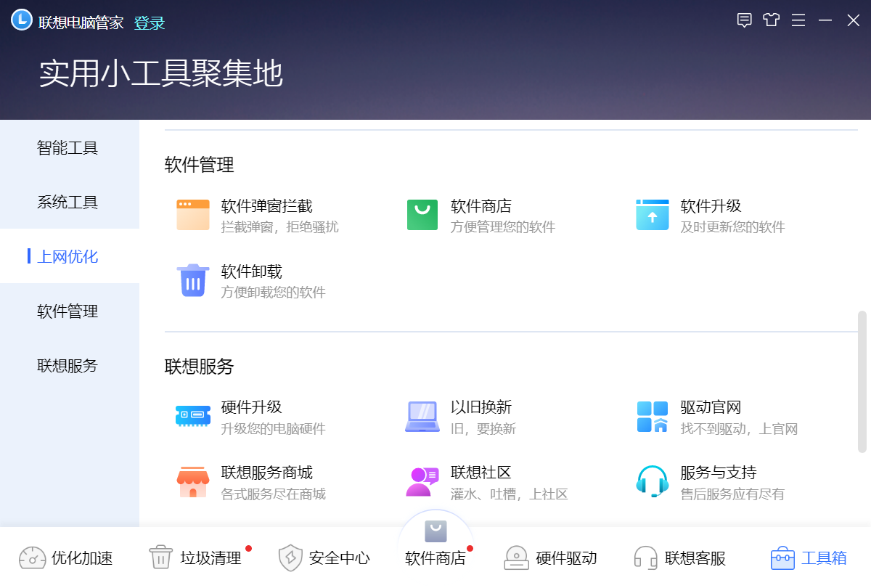
Task: Click the description 拦截弹窗，拒绝骚扰
Action: pos(280,227)
